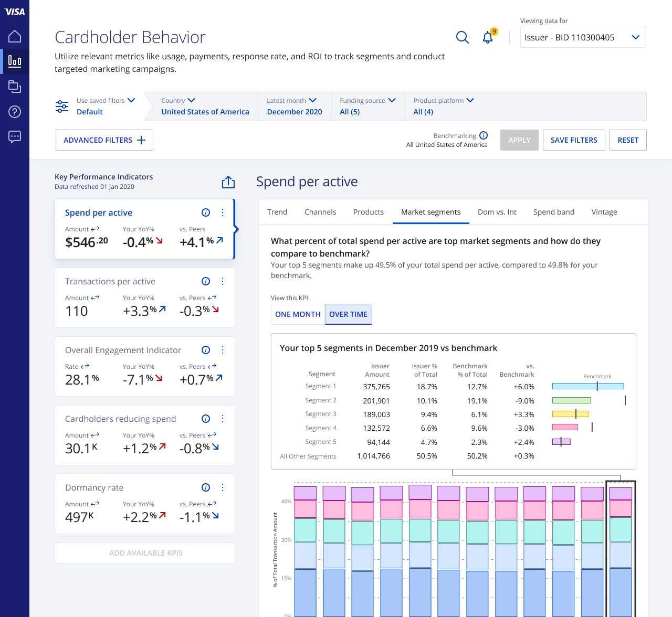Toggle Amount swap arrows on Spend per active
Image resolution: width=672 pixels, height=617 pixels.
point(95,229)
